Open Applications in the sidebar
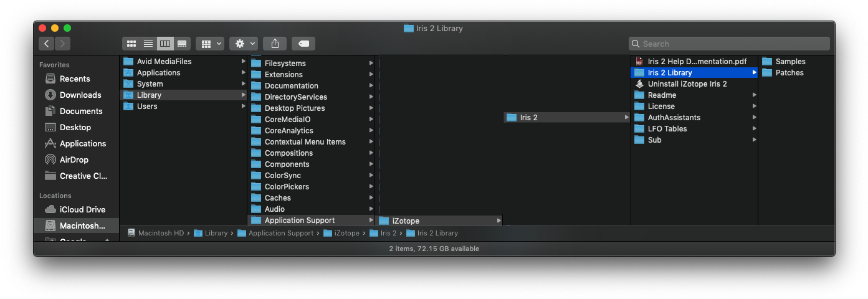Viewport: 868px width, 299px height. (x=75, y=143)
